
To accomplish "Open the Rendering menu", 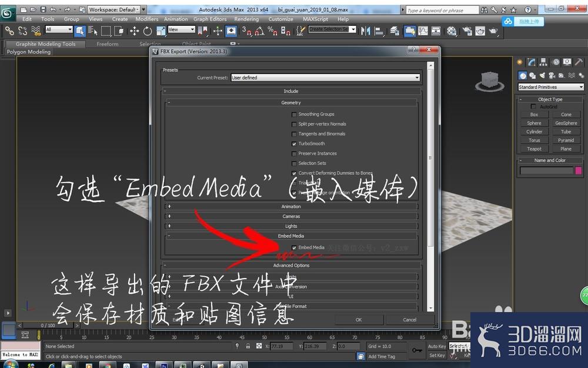I will pos(246,19).
